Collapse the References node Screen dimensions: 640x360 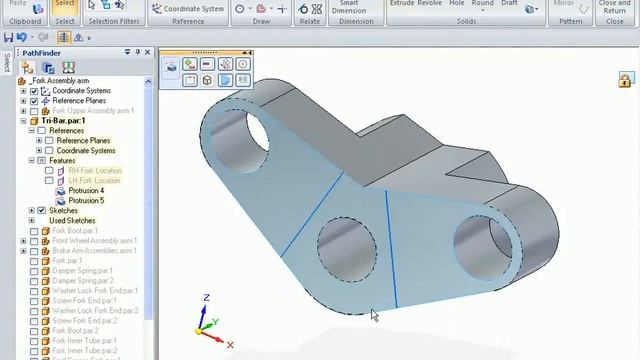[31, 131]
